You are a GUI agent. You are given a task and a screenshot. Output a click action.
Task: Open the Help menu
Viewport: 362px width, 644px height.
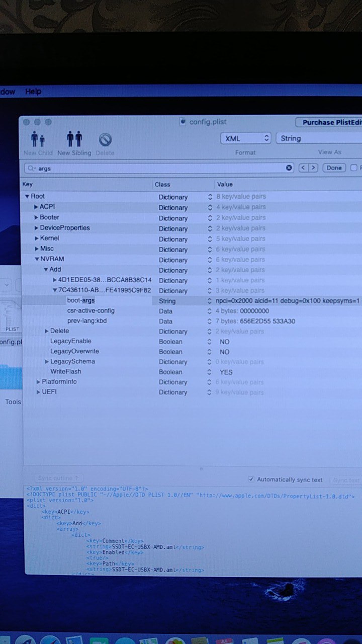(33, 92)
